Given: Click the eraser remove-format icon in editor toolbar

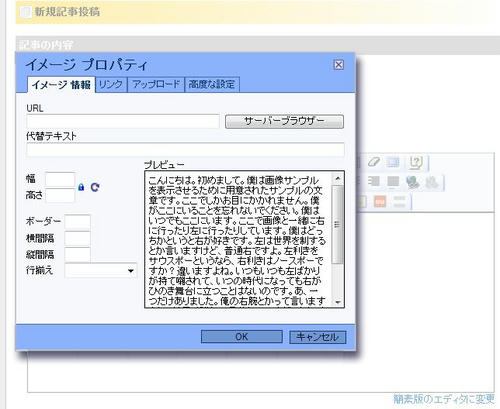Looking at the screenshot, I should pos(374,162).
